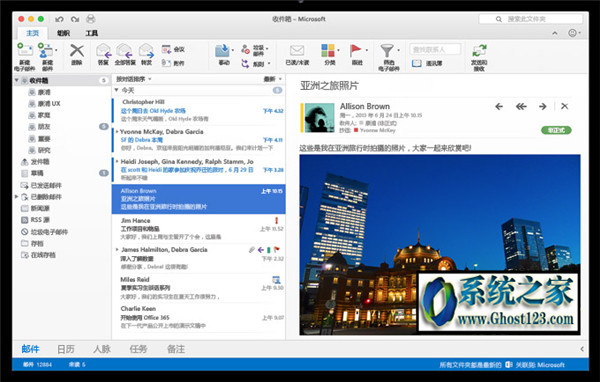
Task: Click the Send and Receive sync icon
Action: pyautogui.click(x=479, y=50)
